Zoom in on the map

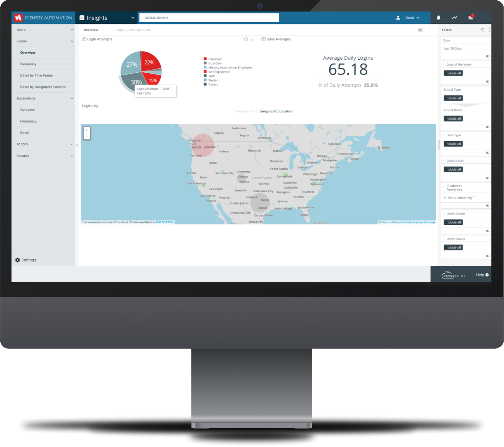coord(87,130)
